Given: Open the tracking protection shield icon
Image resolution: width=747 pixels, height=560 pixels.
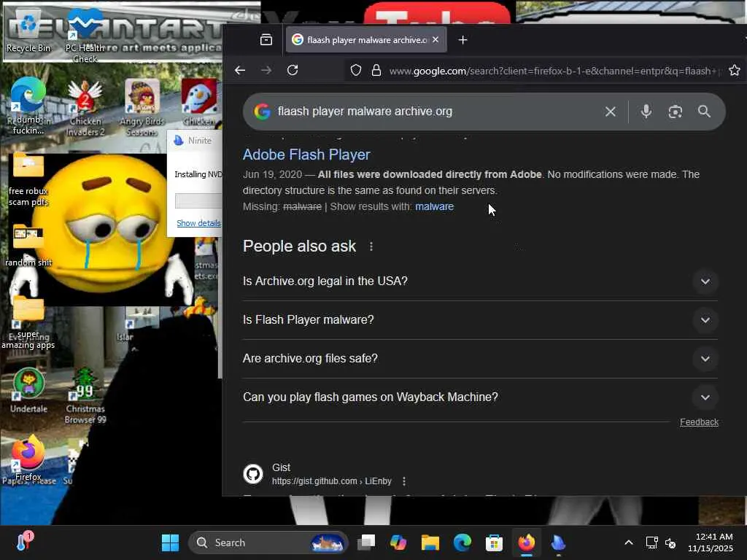Looking at the screenshot, I should point(356,71).
